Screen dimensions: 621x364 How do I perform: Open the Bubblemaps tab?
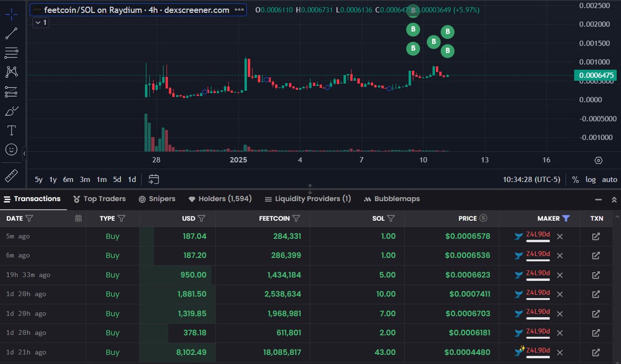pyautogui.click(x=392, y=199)
